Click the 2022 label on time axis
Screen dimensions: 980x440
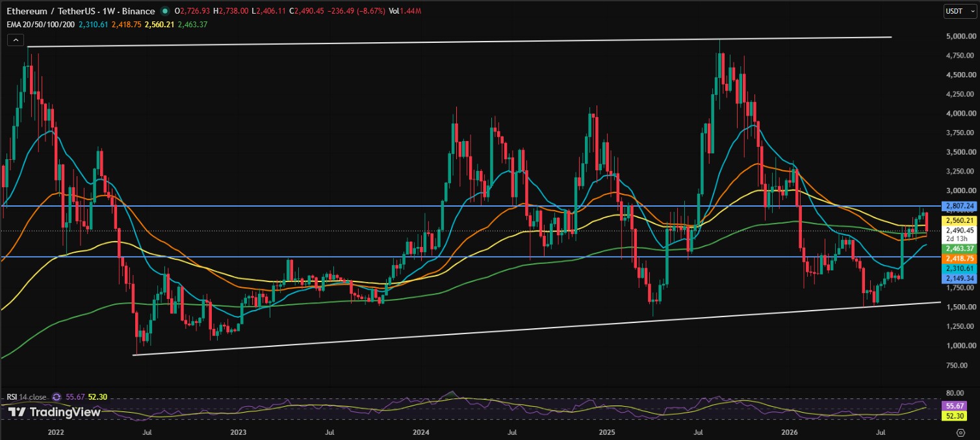pyautogui.click(x=55, y=432)
